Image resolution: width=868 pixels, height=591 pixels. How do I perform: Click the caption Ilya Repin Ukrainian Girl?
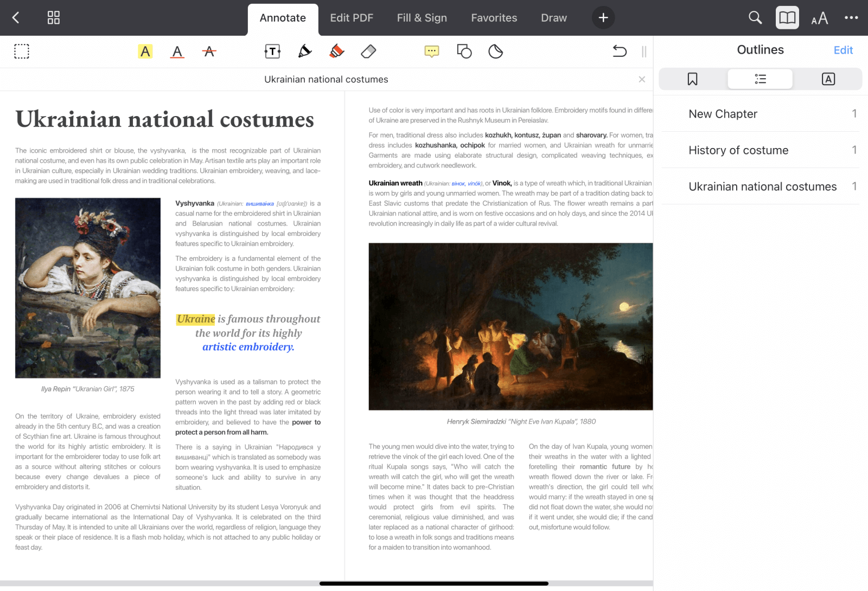click(88, 389)
